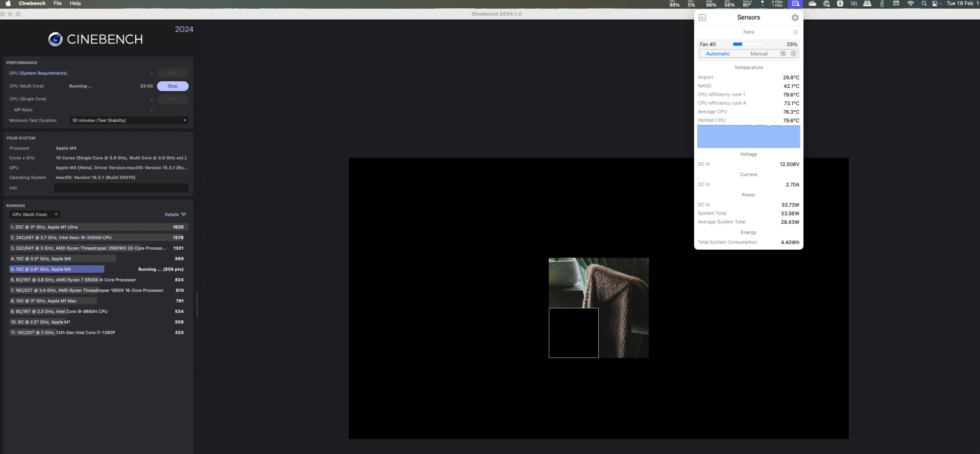Click the System Total power row

coord(749,214)
